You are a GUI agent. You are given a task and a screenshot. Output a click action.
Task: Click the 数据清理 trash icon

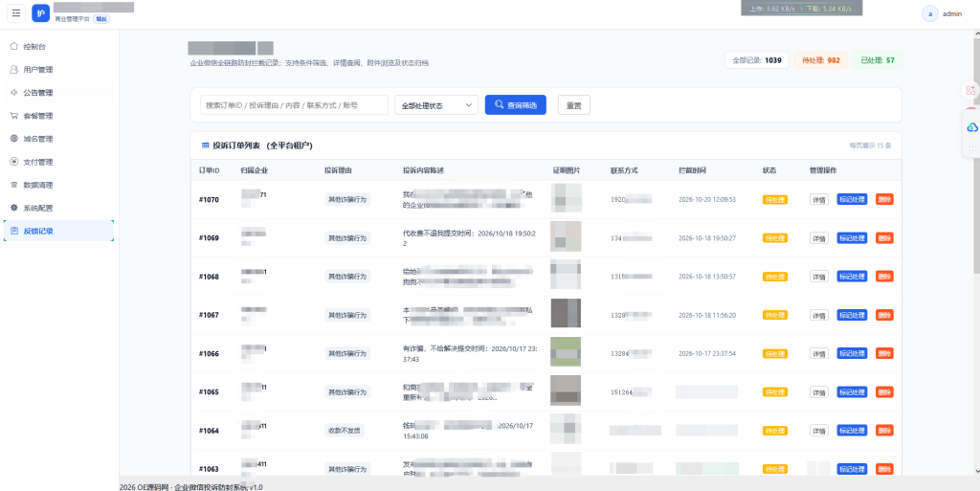pos(13,185)
